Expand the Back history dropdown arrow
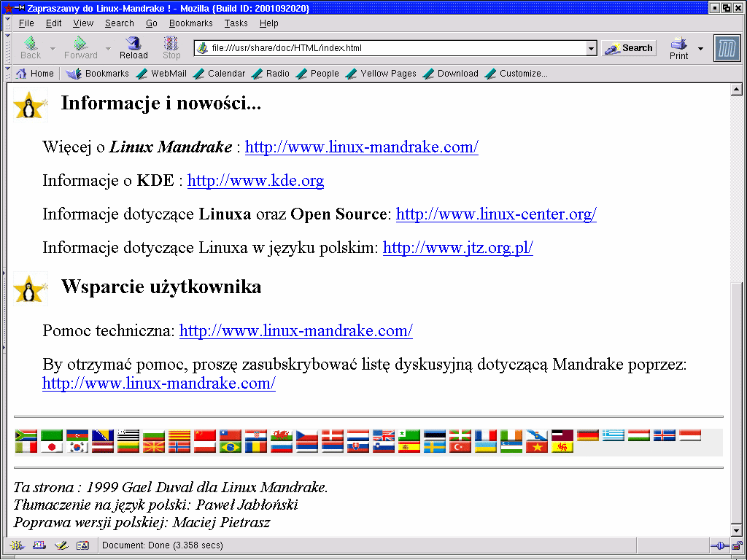The width and height of the screenshot is (747, 560). tap(53, 49)
